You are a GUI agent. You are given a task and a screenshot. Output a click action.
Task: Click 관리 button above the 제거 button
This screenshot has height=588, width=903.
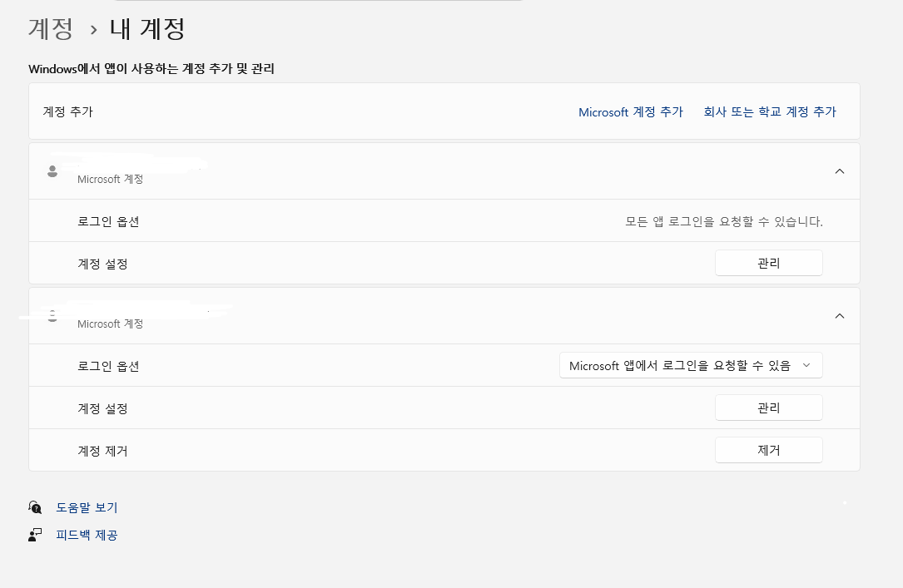[769, 408]
